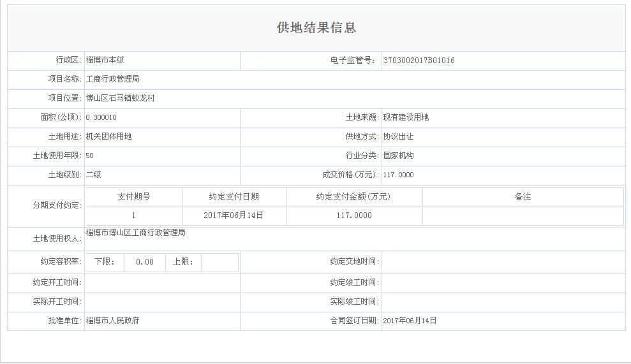Screen dimensions: 631x364
Task: Select the value 协议出让
Action: (398, 136)
